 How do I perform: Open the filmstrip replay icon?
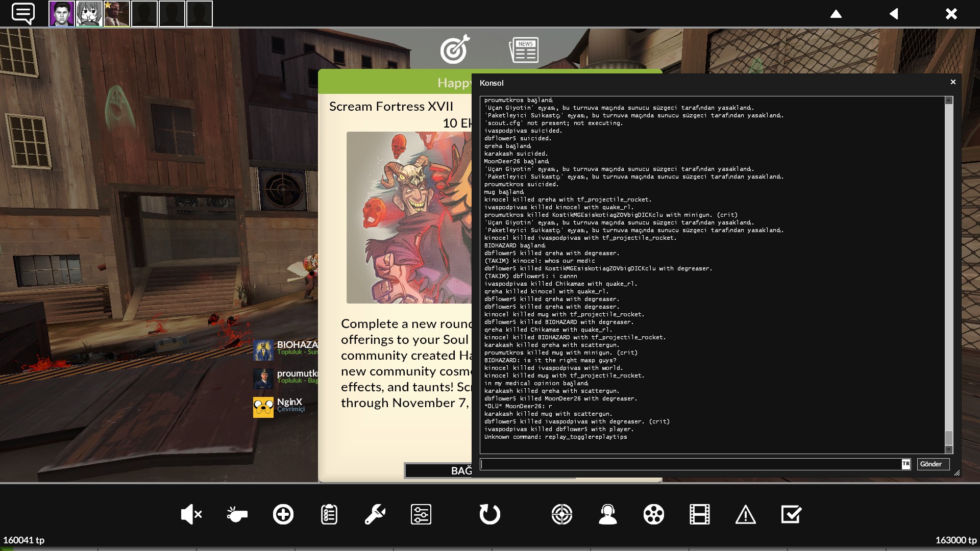click(x=699, y=514)
